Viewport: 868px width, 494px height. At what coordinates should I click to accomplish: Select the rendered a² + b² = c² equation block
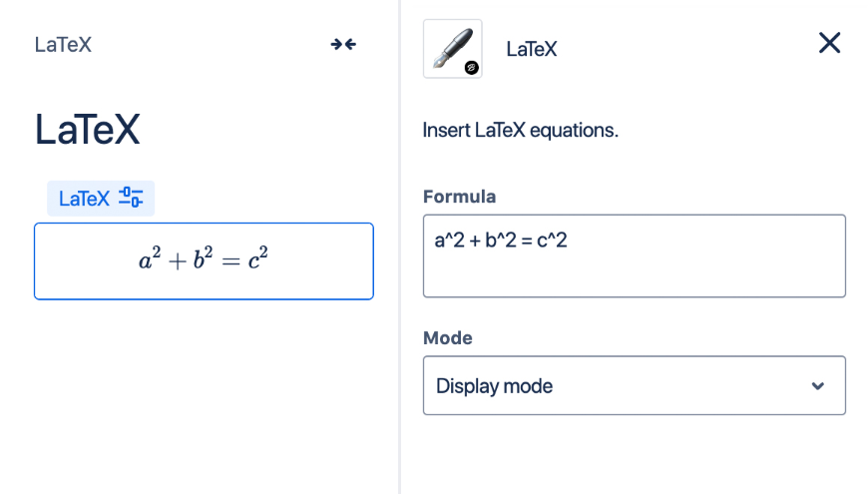(x=204, y=260)
